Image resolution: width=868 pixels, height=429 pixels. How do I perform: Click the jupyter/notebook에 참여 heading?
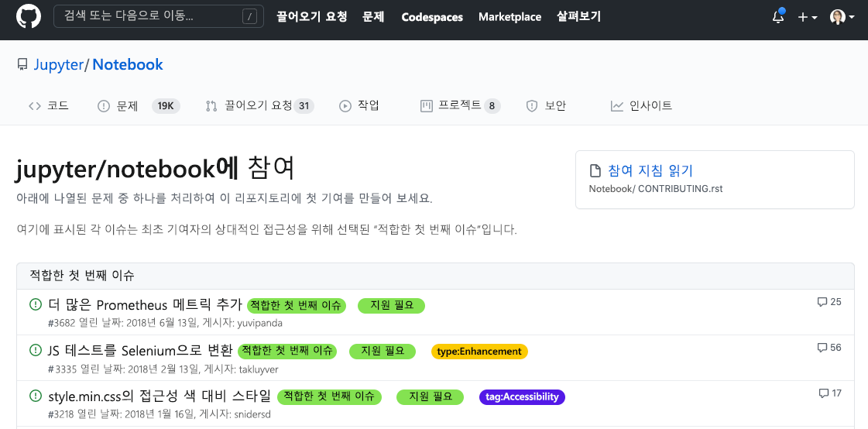click(x=154, y=169)
